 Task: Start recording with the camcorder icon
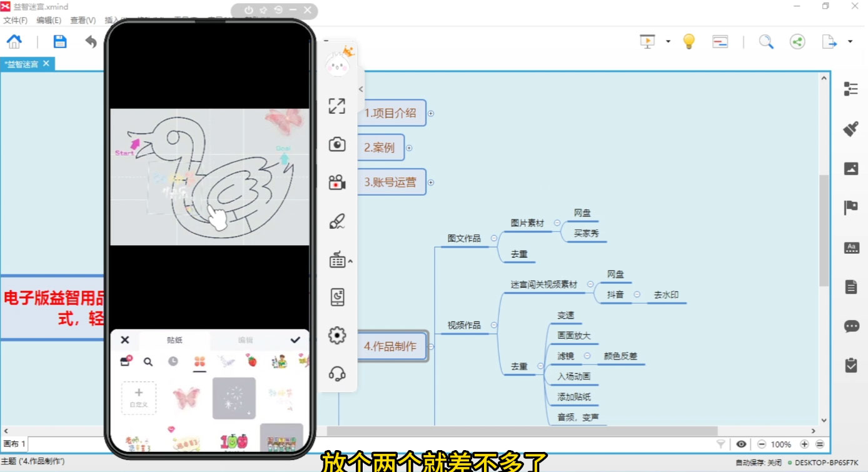337,183
